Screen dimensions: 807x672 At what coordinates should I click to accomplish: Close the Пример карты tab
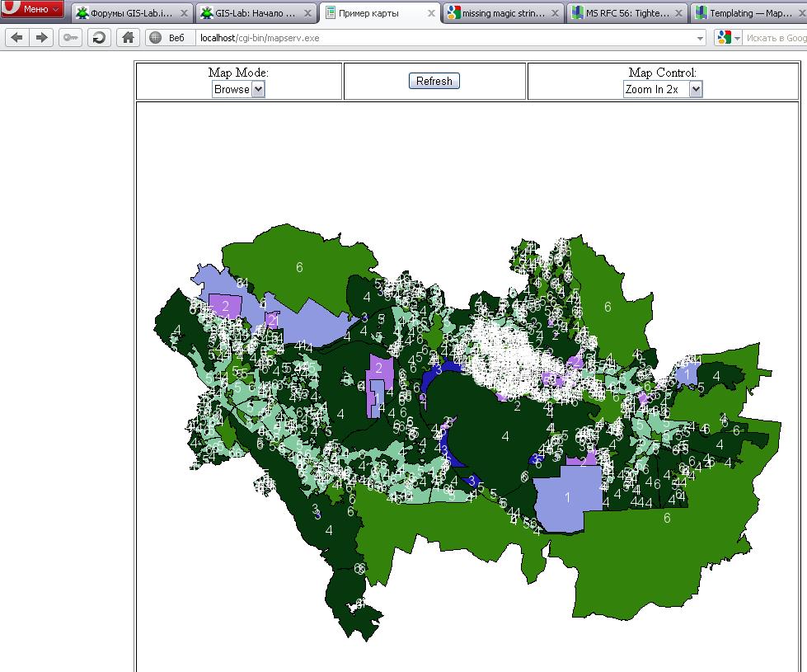coord(431,13)
